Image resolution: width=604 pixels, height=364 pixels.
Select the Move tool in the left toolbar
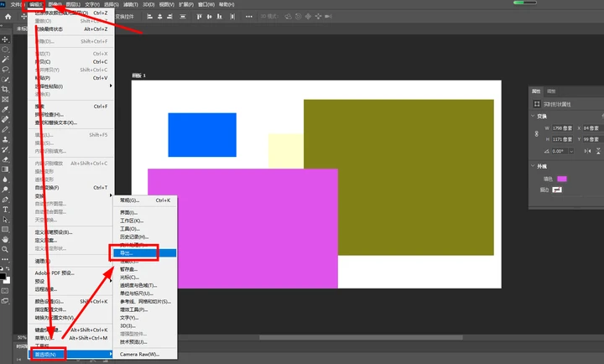coord(5,39)
